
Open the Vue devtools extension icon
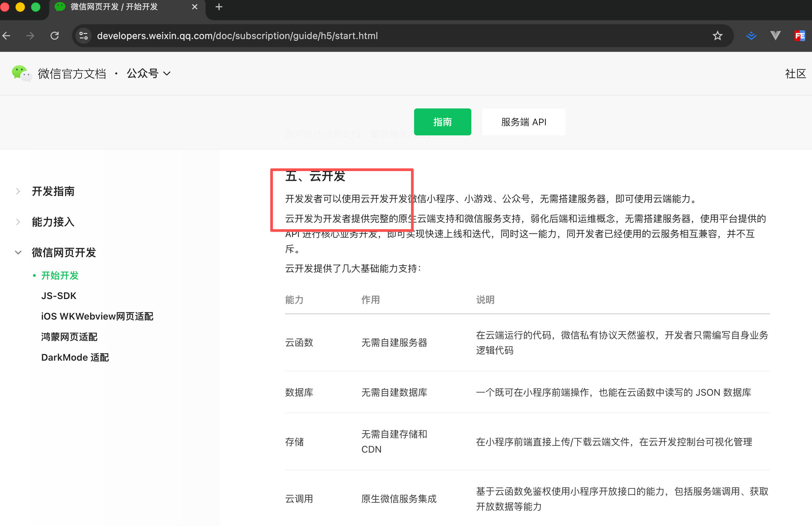point(775,36)
